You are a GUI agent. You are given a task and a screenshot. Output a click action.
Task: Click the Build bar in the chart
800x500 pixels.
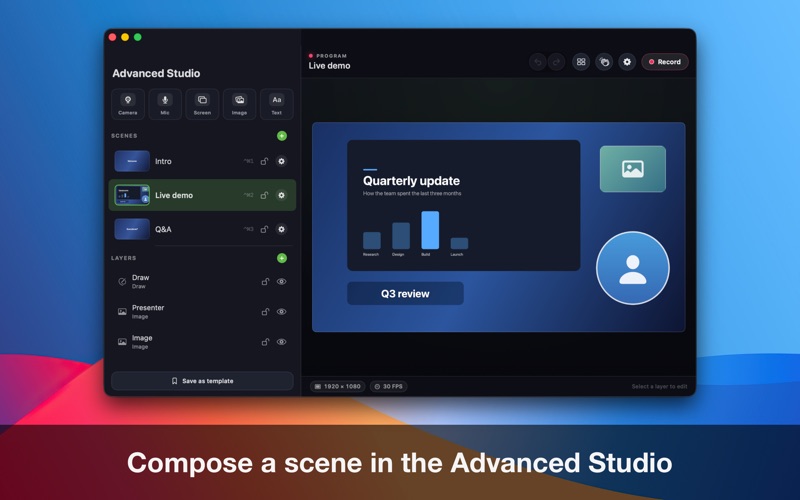click(x=430, y=230)
